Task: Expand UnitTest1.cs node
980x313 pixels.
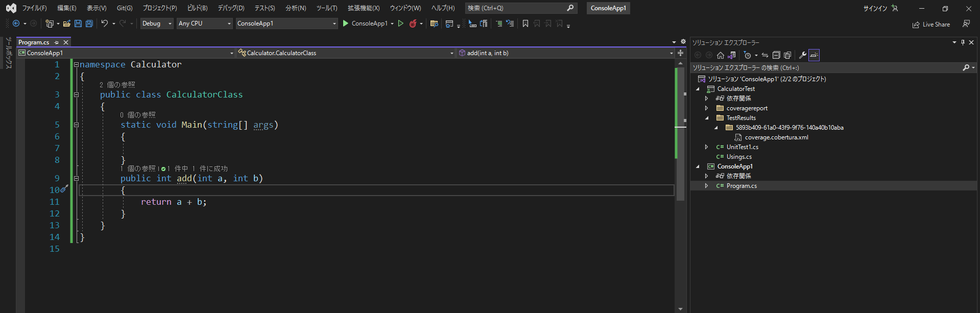Action: coord(707,147)
